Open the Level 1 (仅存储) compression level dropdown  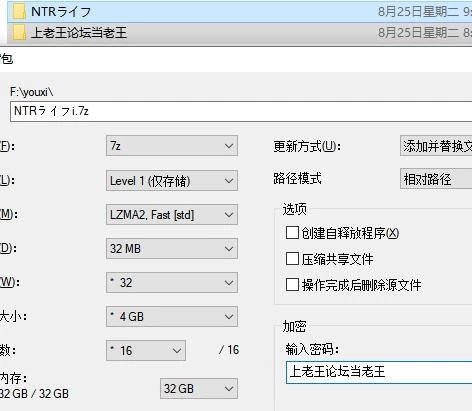tap(172, 180)
